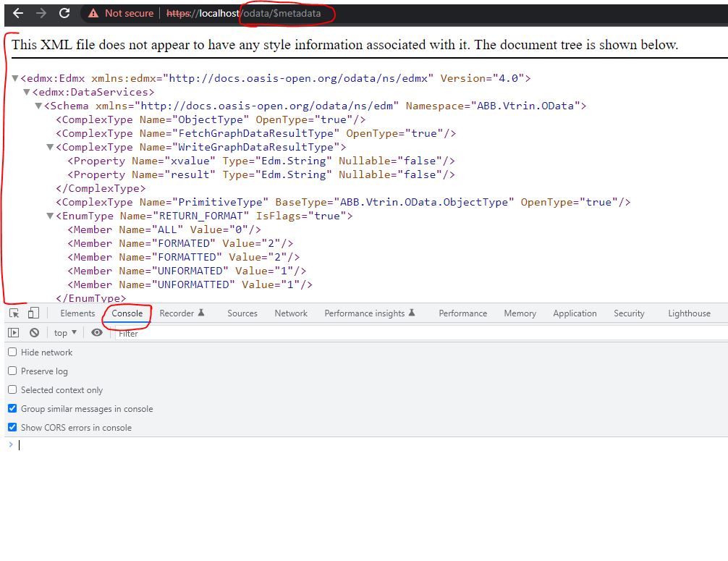
Task: Go back using the browser back arrow
Action: 18,13
